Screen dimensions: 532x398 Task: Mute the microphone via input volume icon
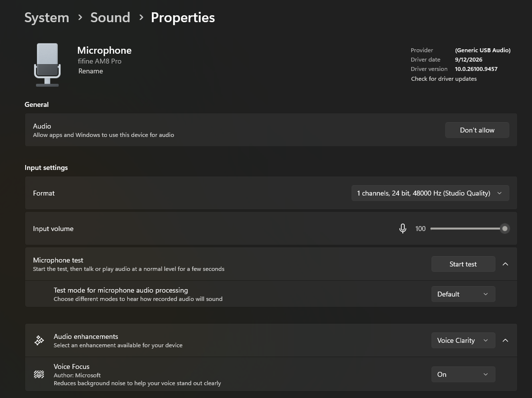[x=402, y=229]
